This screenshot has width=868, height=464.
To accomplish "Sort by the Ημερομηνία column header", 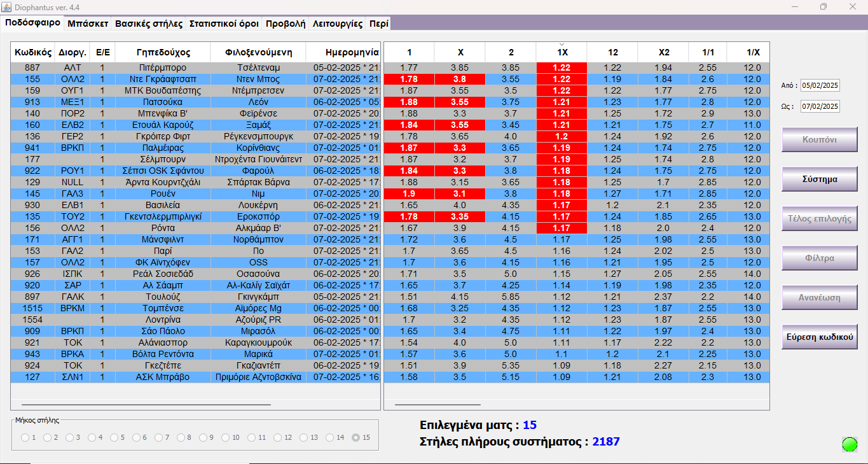I will coord(343,52).
